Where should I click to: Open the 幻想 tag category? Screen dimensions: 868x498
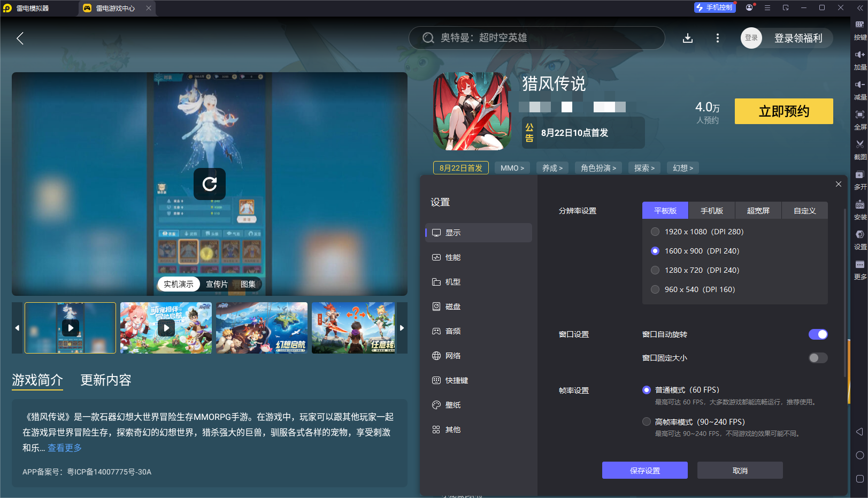683,168
